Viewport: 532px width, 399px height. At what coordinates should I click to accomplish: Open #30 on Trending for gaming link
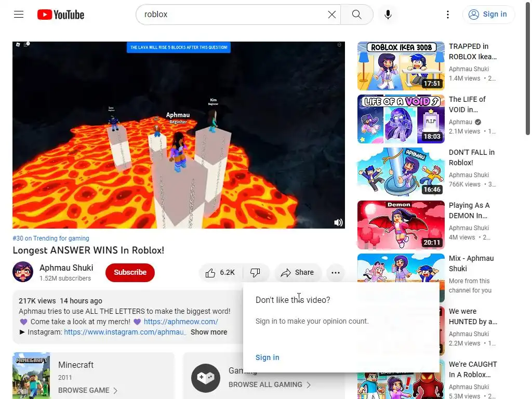click(x=51, y=238)
